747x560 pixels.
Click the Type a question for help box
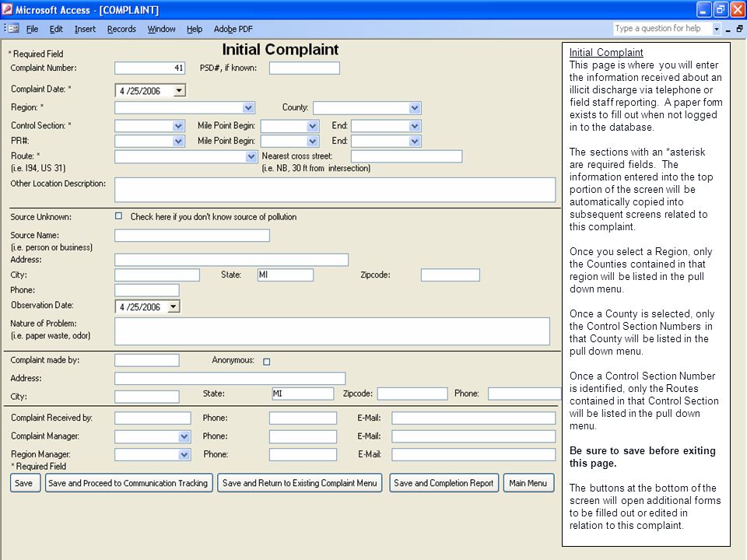tap(663, 29)
